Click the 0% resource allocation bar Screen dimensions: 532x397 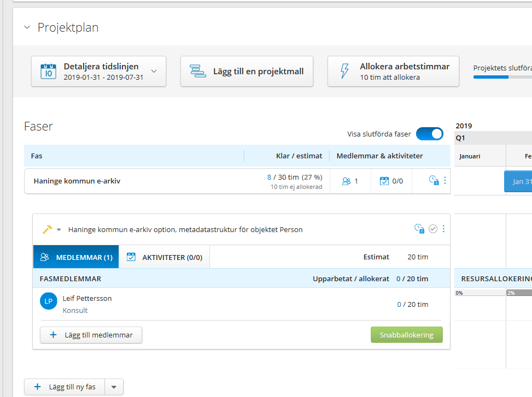(x=480, y=293)
